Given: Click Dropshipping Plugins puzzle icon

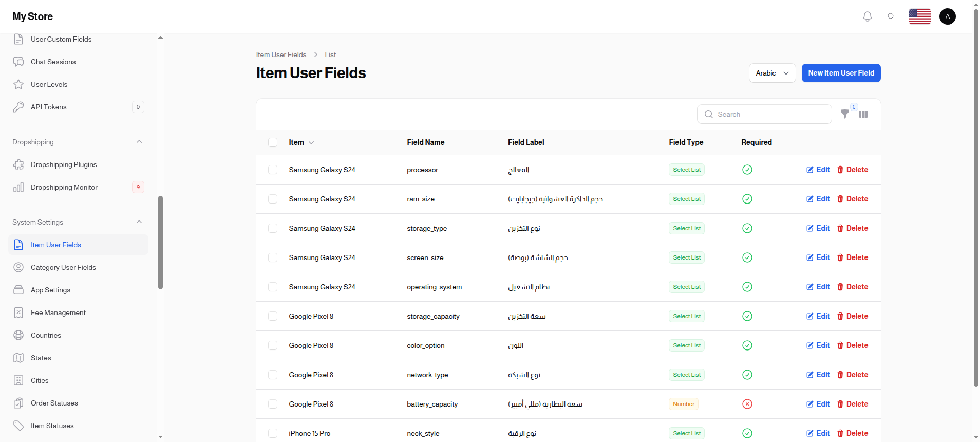Looking at the screenshot, I should point(18,164).
